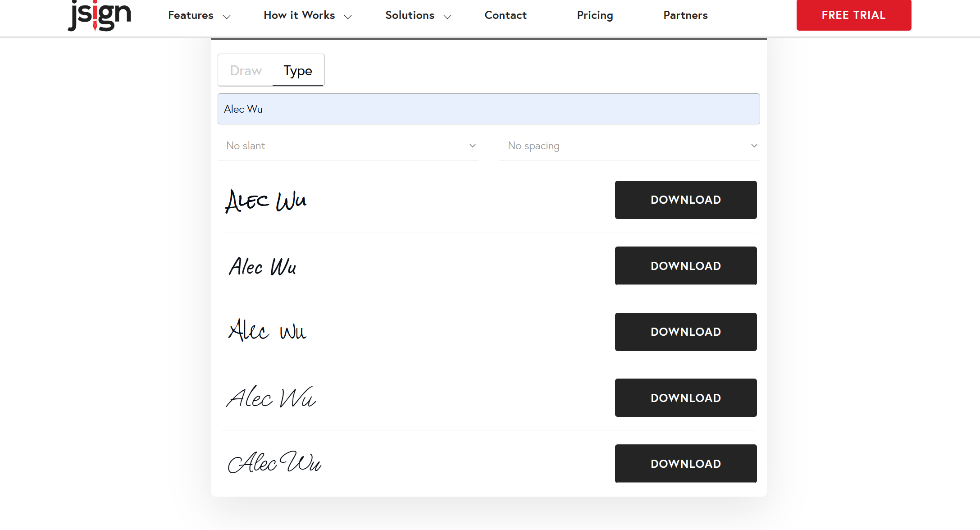Image resolution: width=980 pixels, height=530 pixels.
Task: Download the second signature style
Action: (685, 266)
